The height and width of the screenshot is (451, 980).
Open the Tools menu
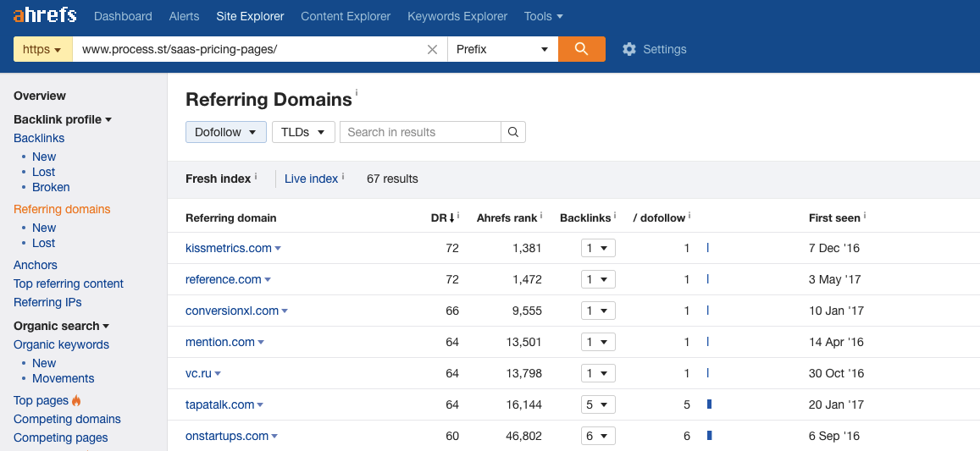543,16
